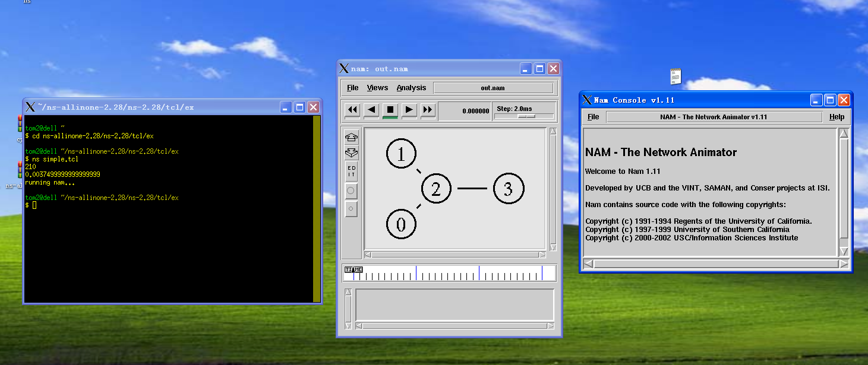Click the X logo in the nam title bar
Screen dimensions: 868x365
(343, 68)
